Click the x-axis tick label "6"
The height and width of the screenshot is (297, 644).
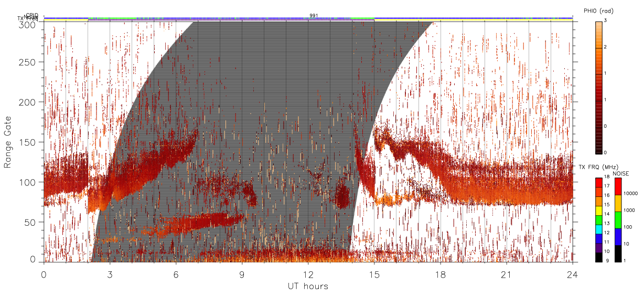coord(176,274)
